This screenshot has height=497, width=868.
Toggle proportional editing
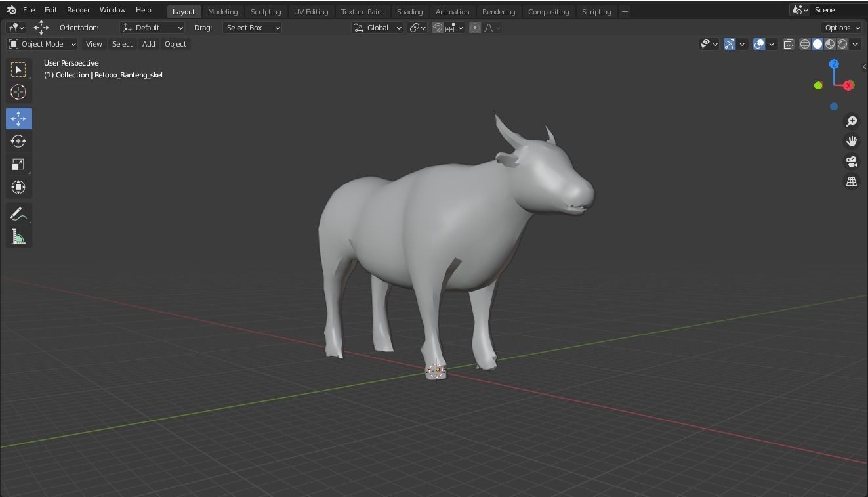click(475, 28)
